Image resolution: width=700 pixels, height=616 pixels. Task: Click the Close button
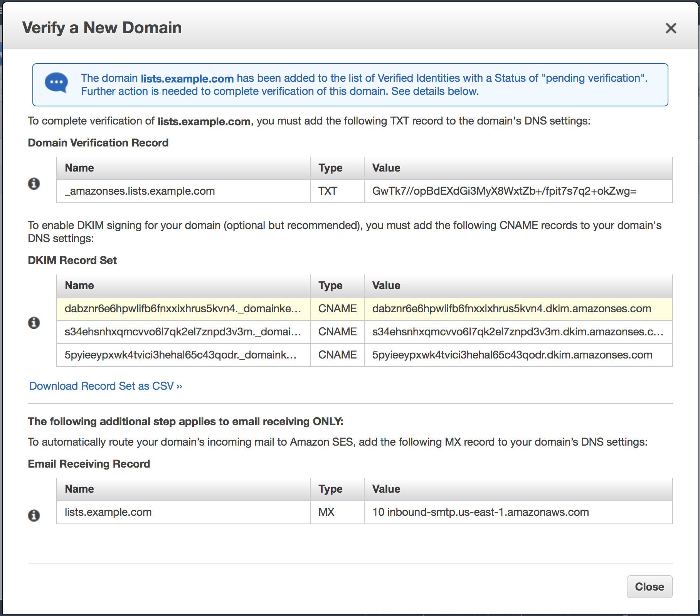(650, 587)
